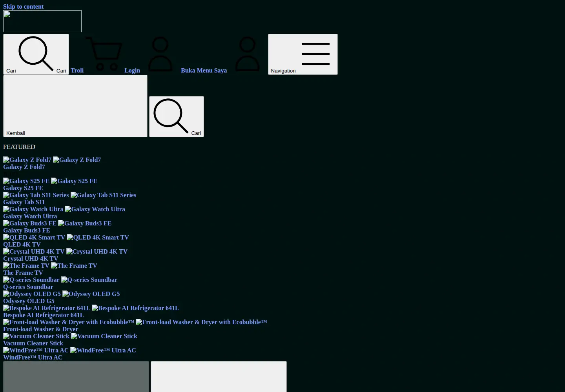Click the second Cari search button below header
The height and width of the screenshot is (392, 565).
click(x=177, y=116)
